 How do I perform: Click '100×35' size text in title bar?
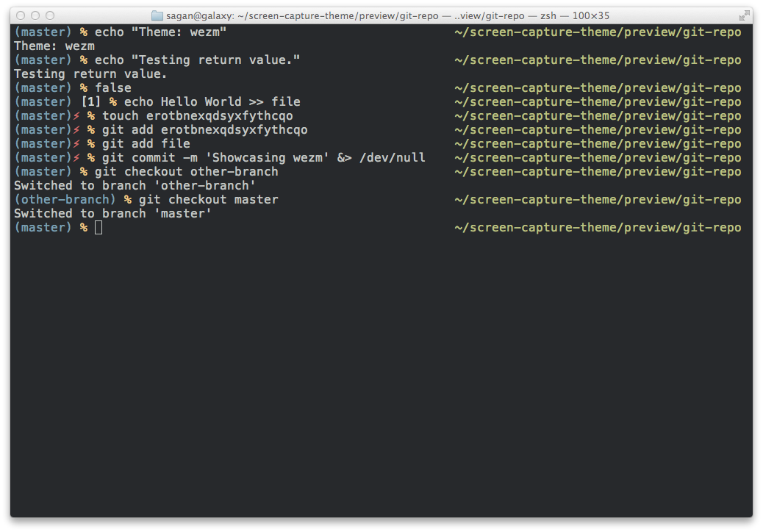pyautogui.click(x=591, y=15)
